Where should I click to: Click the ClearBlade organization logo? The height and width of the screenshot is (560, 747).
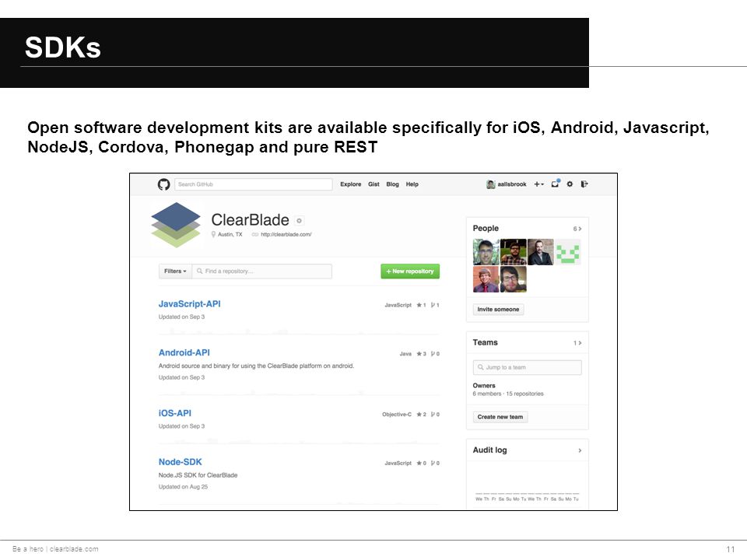(176, 225)
